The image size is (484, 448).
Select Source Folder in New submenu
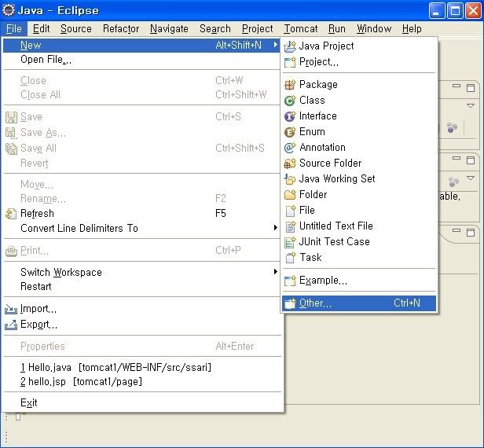(x=359, y=163)
